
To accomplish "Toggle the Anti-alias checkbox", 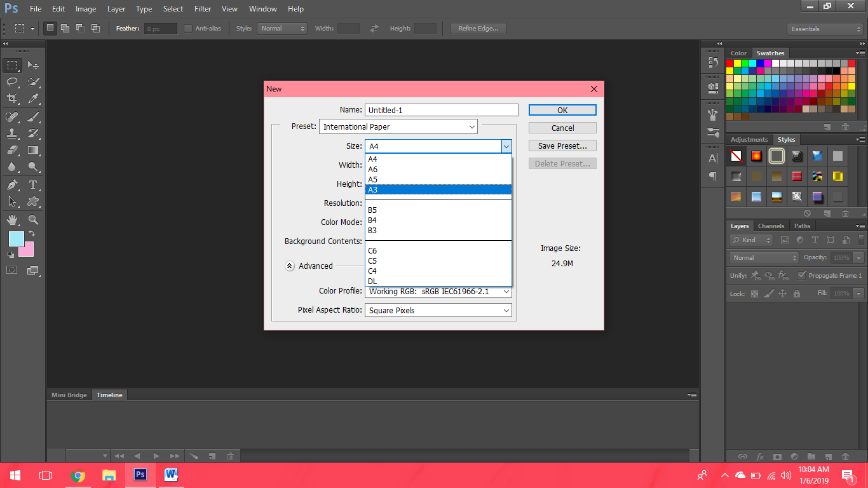I will 188,29.
